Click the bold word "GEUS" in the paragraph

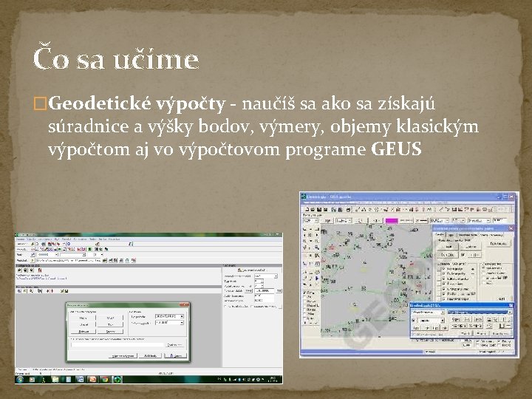pos(396,149)
